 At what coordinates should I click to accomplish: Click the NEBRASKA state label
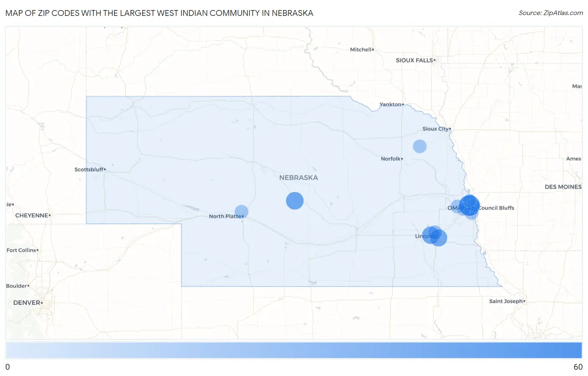tap(299, 178)
